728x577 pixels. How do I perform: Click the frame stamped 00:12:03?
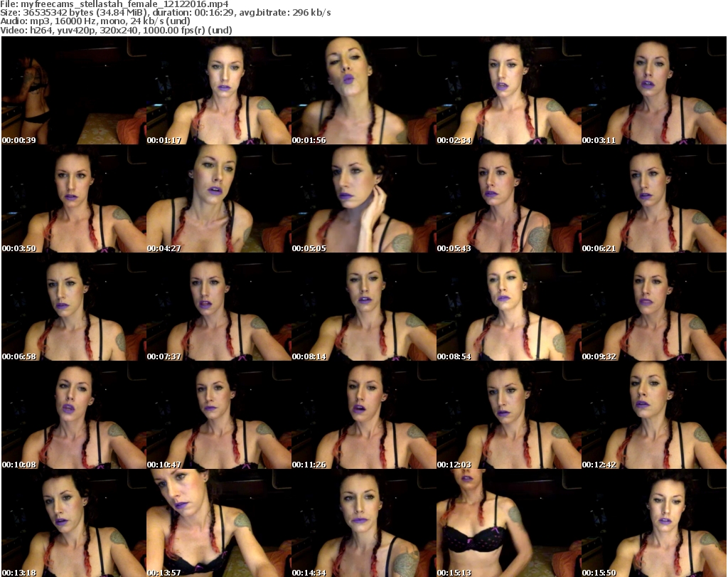[508, 415]
